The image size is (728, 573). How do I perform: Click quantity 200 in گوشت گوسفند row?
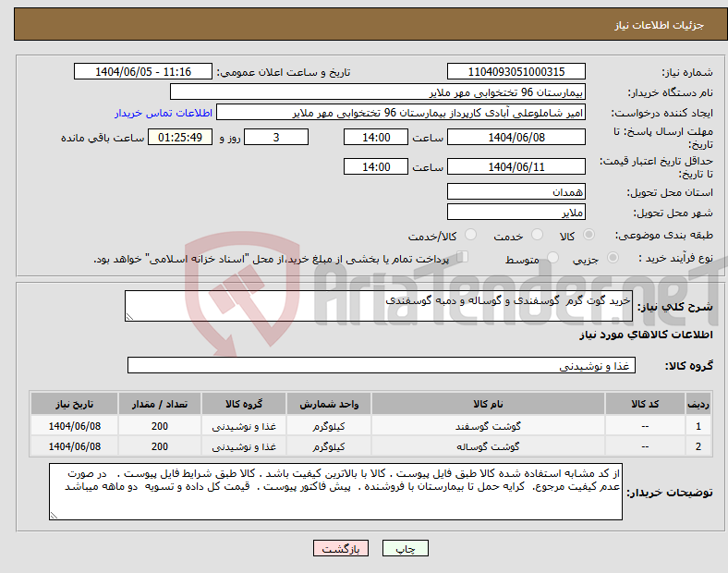pos(159,426)
